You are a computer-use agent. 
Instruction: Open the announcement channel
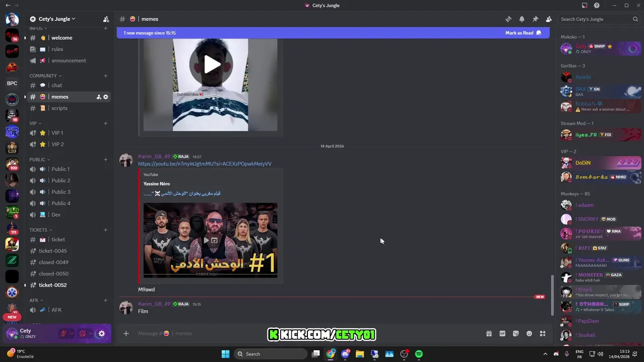pyautogui.click(x=69, y=60)
